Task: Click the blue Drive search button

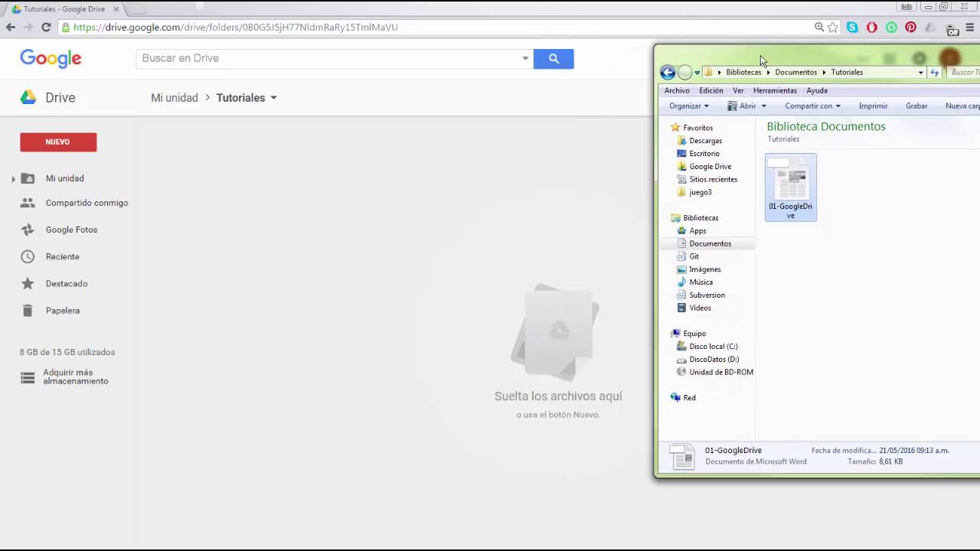Action: (554, 58)
